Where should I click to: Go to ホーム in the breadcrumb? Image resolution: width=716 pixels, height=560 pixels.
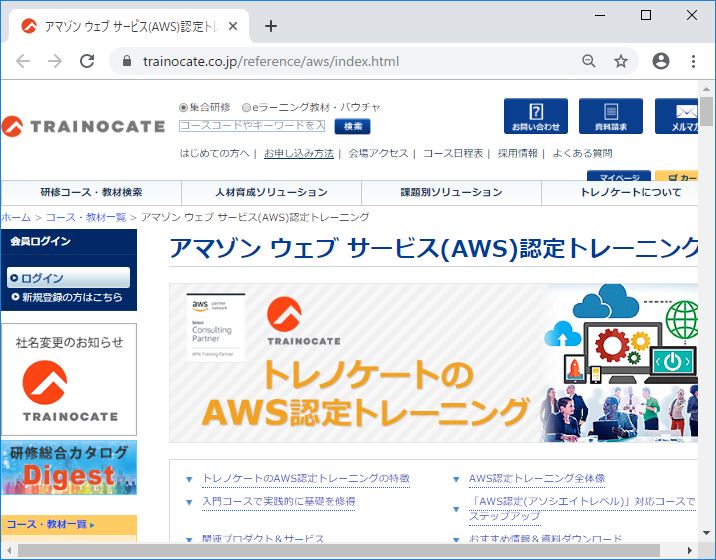(16, 217)
